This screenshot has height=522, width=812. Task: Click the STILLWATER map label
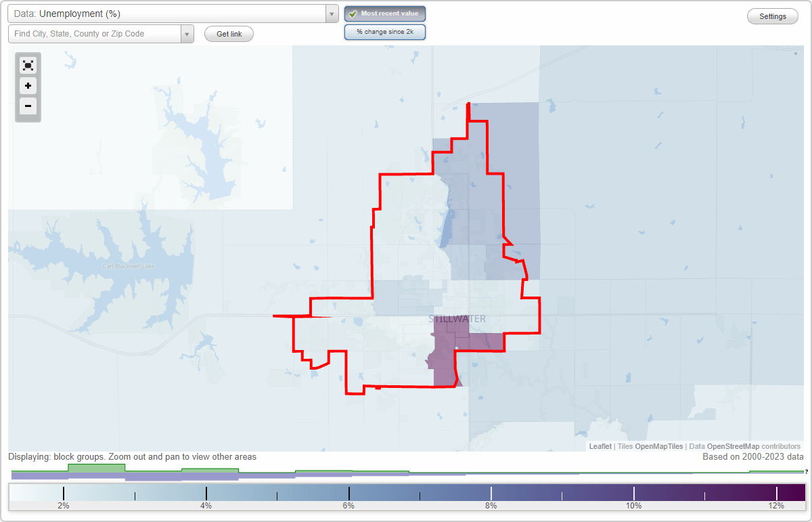tap(457, 319)
